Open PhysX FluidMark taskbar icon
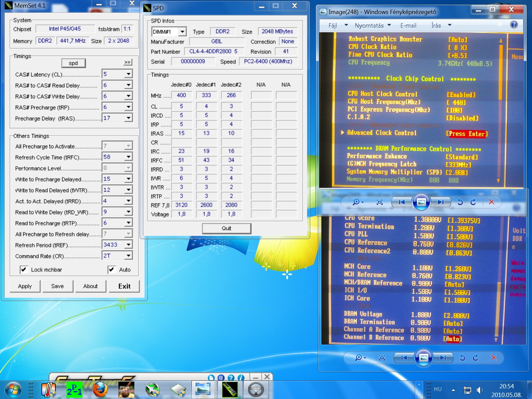Image resolution: width=532 pixels, height=399 pixels. point(126,390)
